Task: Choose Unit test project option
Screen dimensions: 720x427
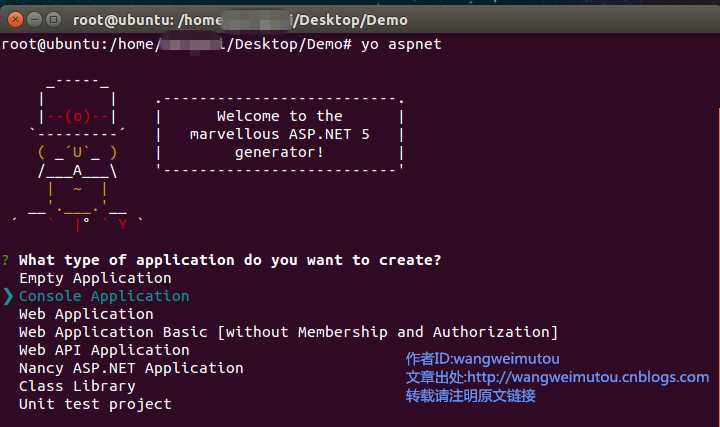Action: tap(95, 404)
